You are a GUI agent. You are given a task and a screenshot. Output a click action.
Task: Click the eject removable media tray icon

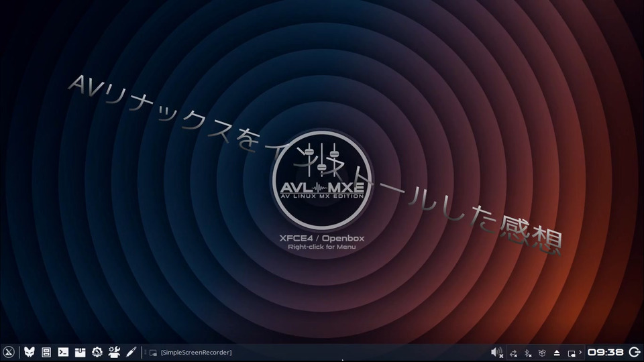click(x=557, y=353)
